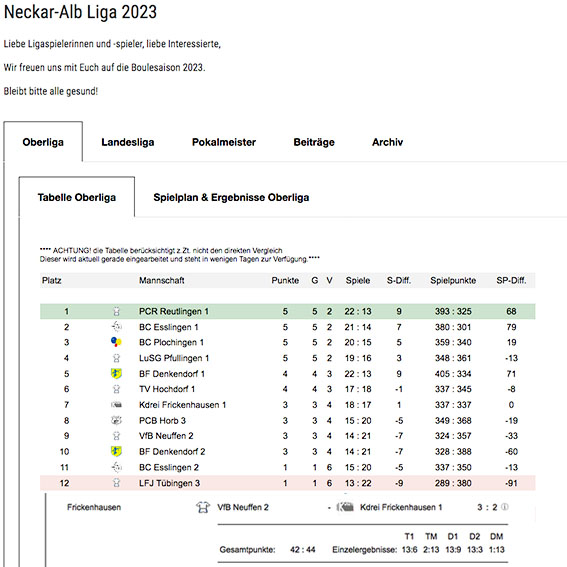Click the BC Plochingen 1 colored logo
Image resolution: width=567 pixels, height=567 pixels.
tap(116, 342)
